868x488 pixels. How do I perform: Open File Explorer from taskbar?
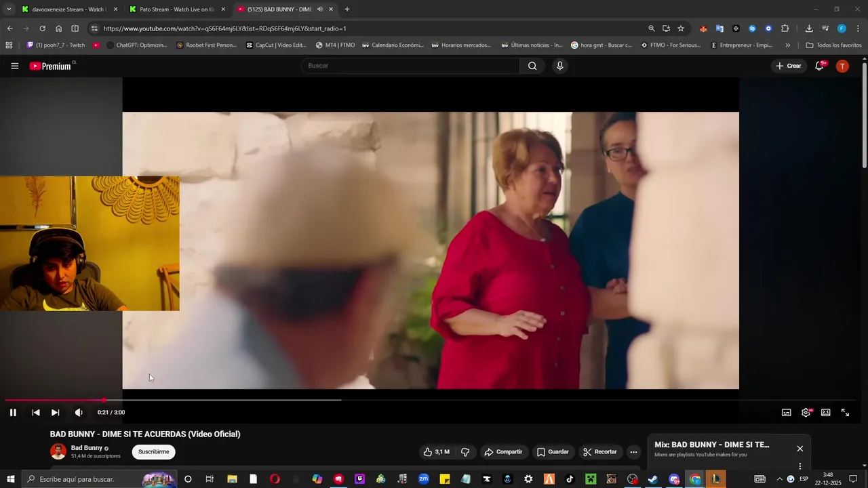click(232, 479)
